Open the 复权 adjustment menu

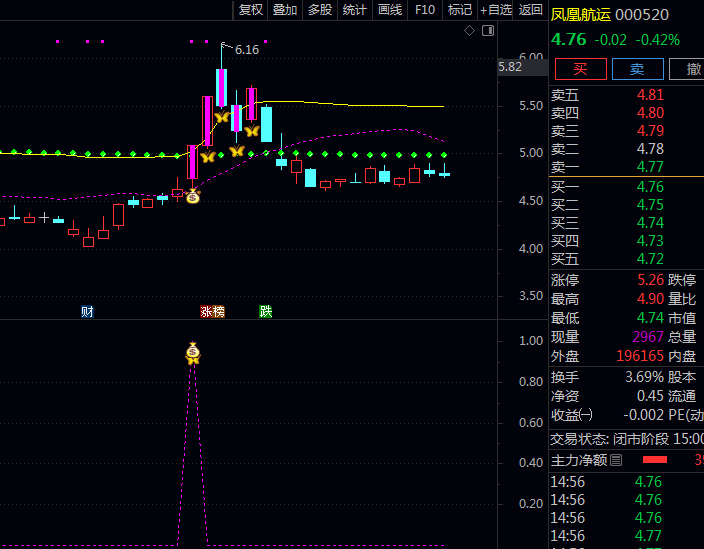[250, 10]
